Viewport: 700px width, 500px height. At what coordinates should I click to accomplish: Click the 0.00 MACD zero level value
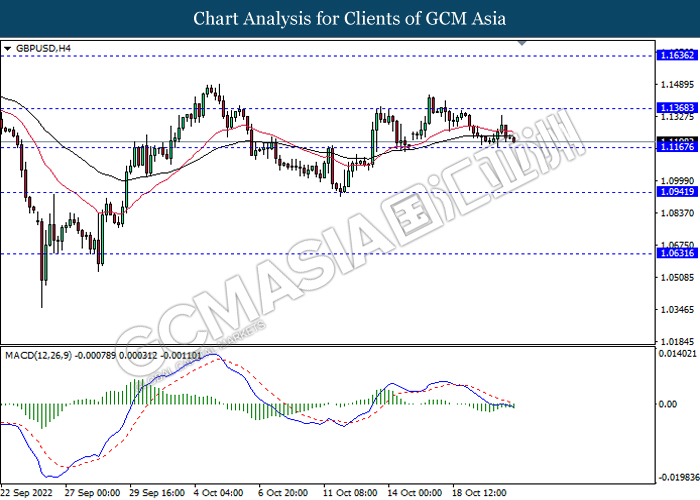(668, 404)
